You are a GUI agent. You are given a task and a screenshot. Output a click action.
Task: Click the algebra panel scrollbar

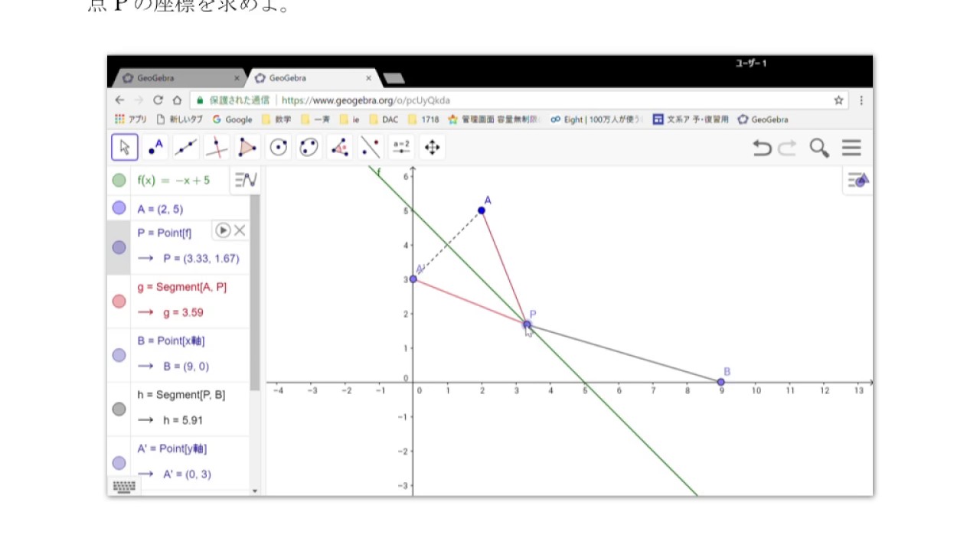(255, 293)
